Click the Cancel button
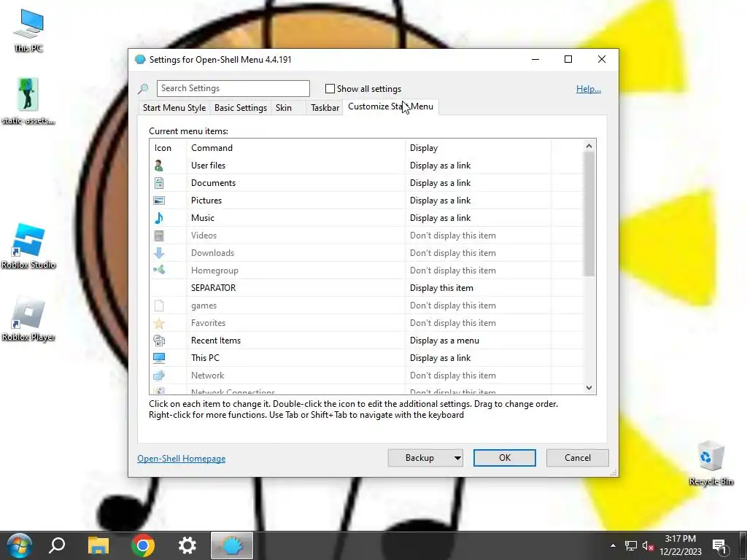The height and width of the screenshot is (560, 747). (578, 458)
